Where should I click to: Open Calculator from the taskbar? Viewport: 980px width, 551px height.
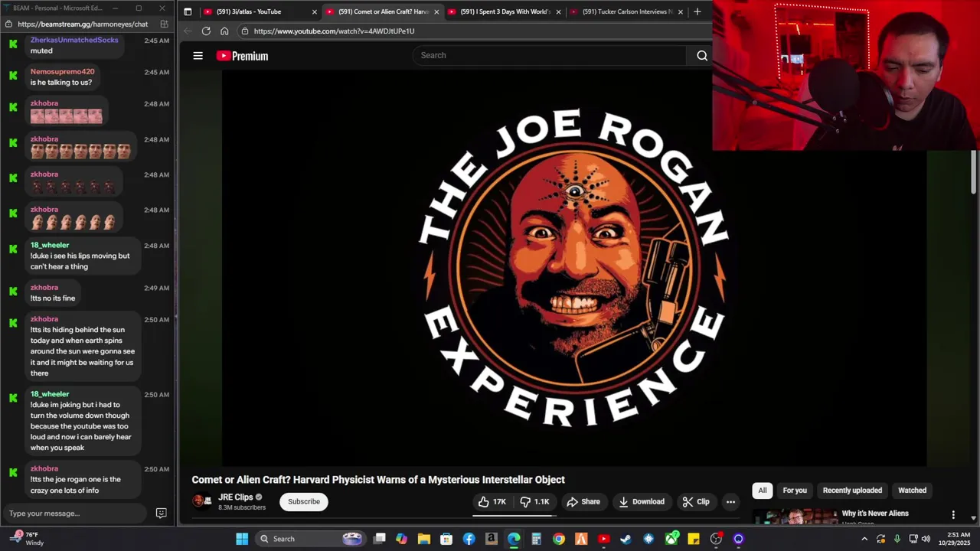coord(536,539)
